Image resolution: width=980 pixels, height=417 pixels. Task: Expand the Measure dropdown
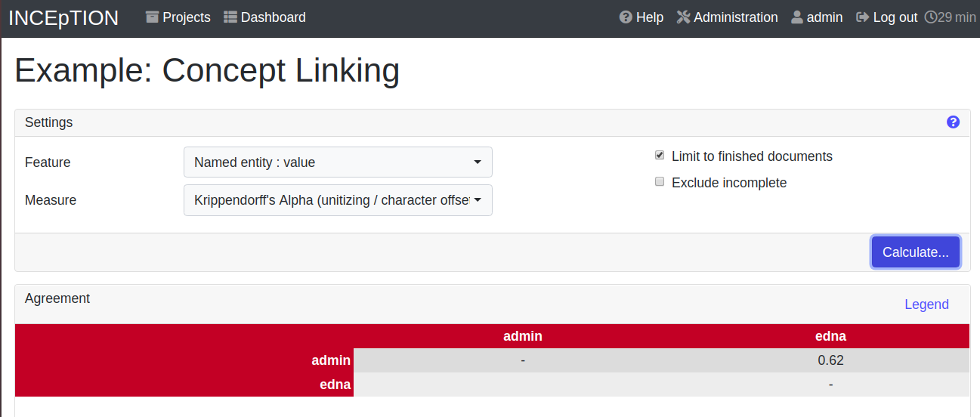click(x=338, y=200)
